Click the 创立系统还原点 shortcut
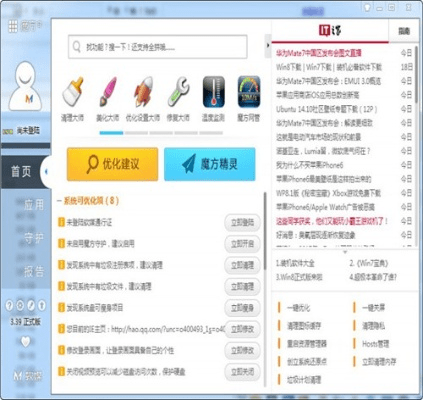Viewport: 423px width, 400px height. click(x=307, y=362)
